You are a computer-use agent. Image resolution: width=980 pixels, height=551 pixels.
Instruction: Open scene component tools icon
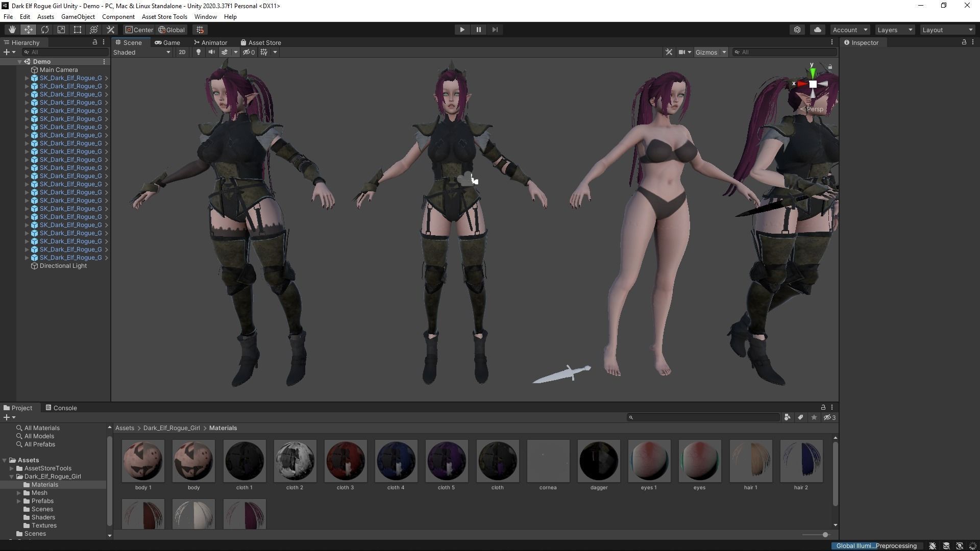(x=669, y=52)
